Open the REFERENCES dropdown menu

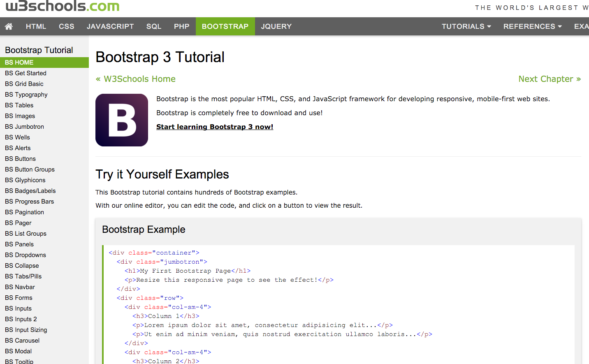click(533, 26)
